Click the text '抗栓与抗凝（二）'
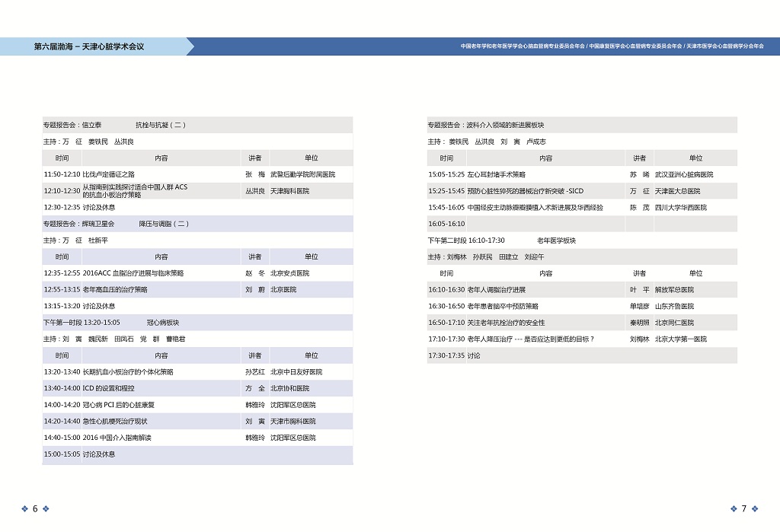 pos(161,125)
